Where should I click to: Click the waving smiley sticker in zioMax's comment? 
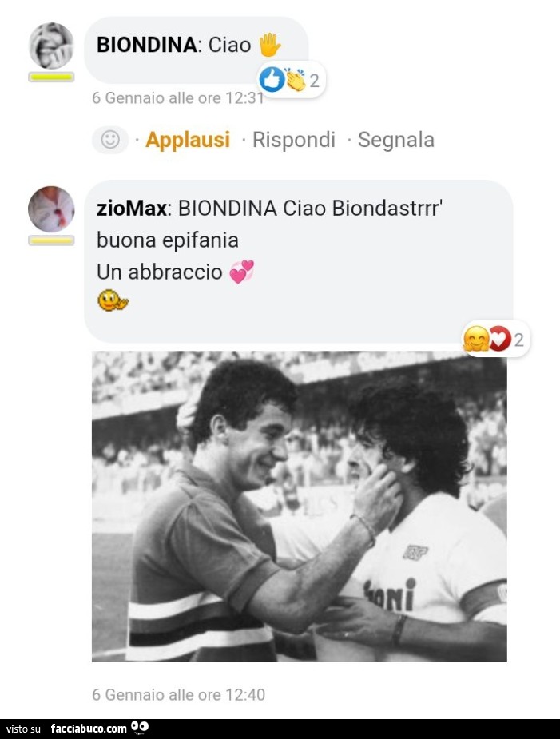point(112,301)
